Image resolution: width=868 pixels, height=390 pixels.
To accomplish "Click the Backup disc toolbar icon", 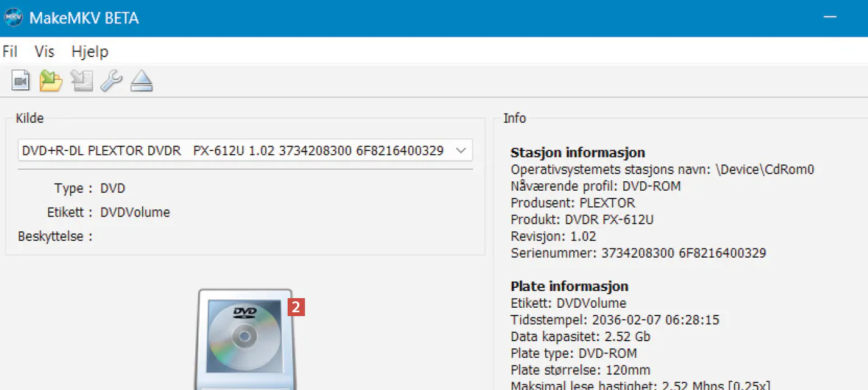I will [82, 81].
